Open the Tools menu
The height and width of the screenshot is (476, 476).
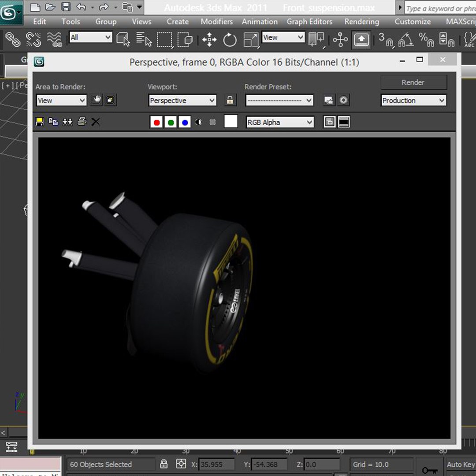pos(71,22)
